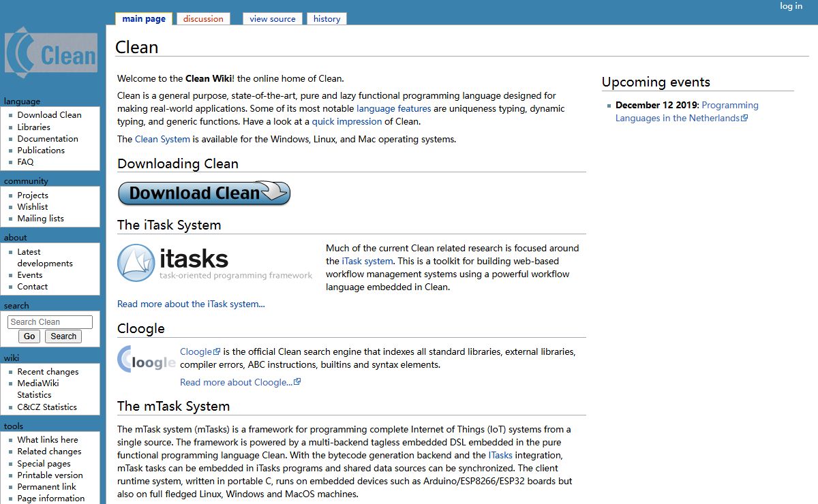Click the Download Clean arrow button image
This screenshot has width=818, height=504.
[x=204, y=193]
